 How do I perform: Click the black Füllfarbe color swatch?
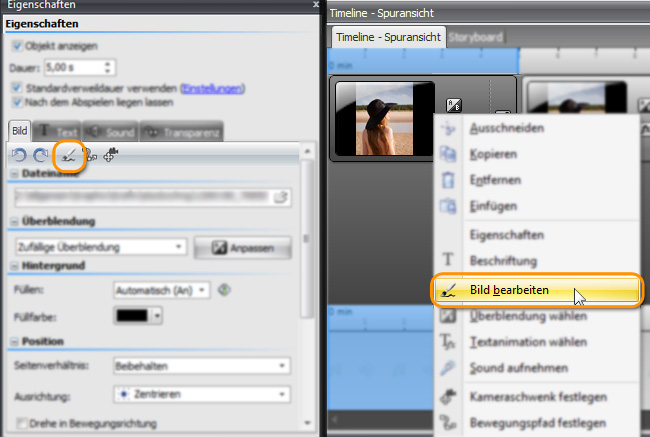coord(132,315)
